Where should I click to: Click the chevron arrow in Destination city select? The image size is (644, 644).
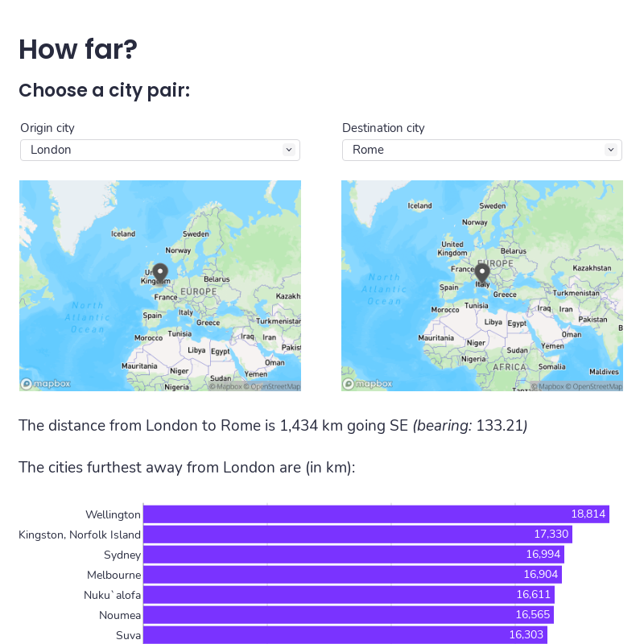point(611,150)
